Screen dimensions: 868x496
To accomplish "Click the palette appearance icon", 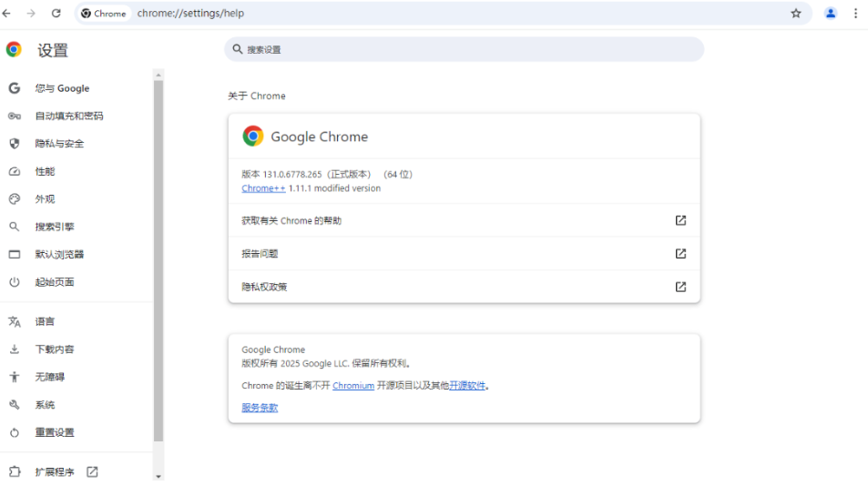I will [15, 199].
